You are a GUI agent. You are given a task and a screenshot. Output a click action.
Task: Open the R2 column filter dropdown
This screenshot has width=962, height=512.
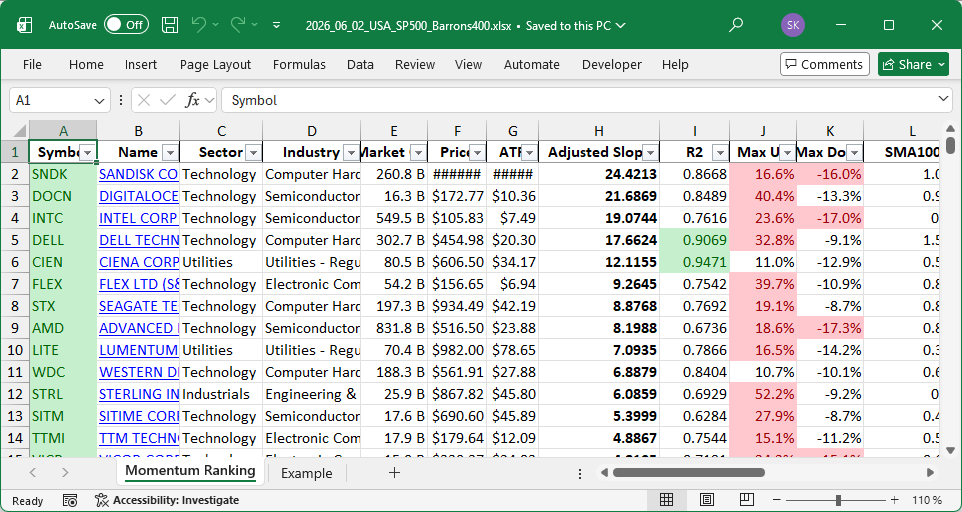click(720, 153)
